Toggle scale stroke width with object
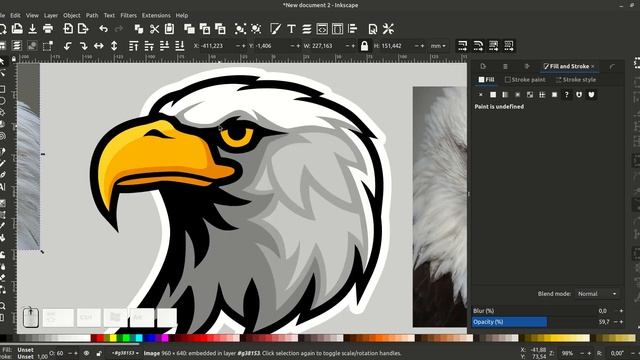Viewport: 640px width, 360px height. pyautogui.click(x=462, y=46)
